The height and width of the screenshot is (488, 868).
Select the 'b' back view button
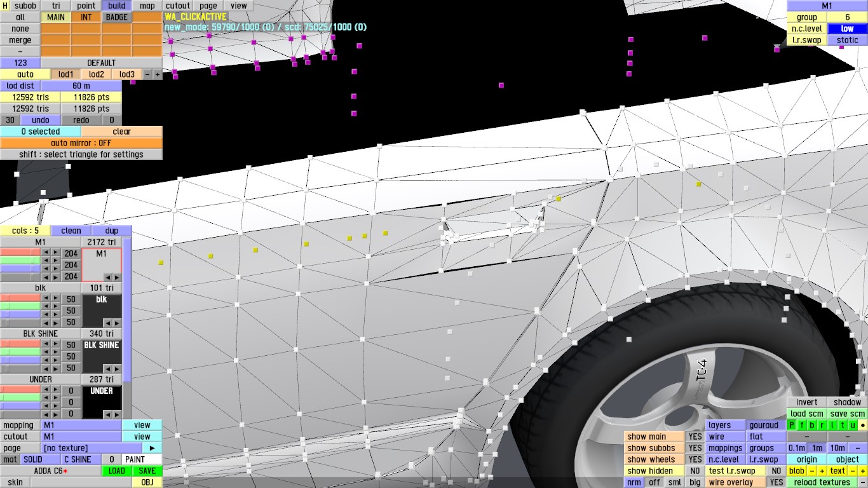click(812, 425)
